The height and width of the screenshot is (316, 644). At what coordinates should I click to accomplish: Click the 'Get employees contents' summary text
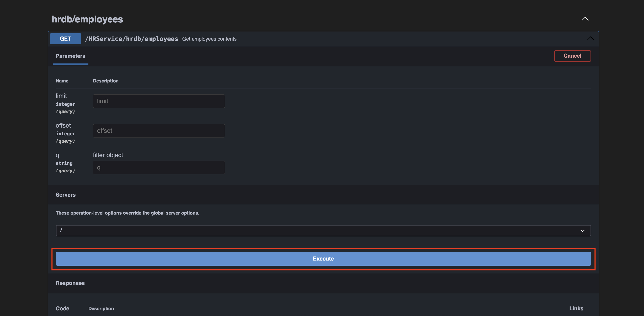coord(209,39)
